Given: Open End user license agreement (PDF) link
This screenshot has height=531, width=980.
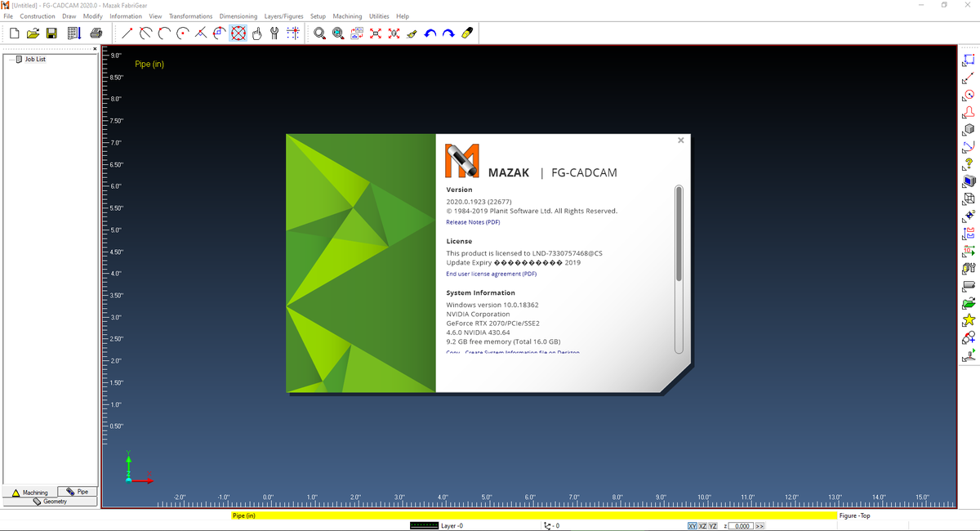Looking at the screenshot, I should pyautogui.click(x=491, y=274).
